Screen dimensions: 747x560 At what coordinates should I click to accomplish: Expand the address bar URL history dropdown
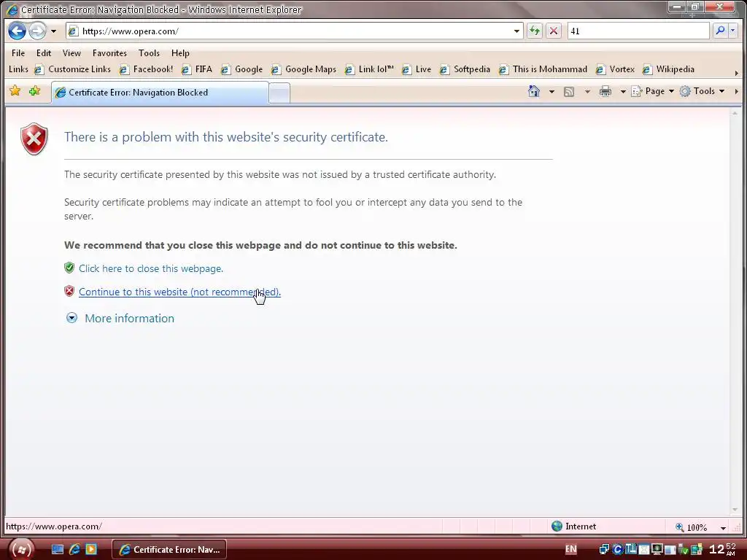[517, 31]
